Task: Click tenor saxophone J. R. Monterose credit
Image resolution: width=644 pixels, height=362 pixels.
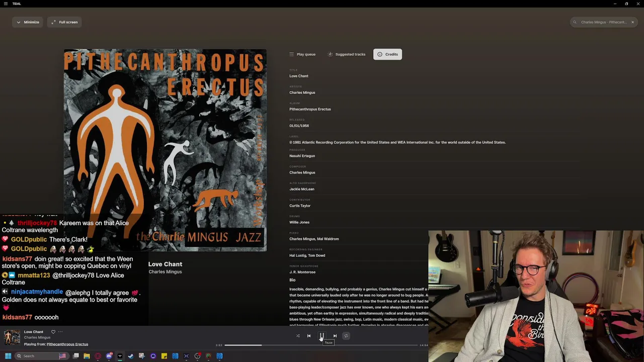Action: click(302, 272)
